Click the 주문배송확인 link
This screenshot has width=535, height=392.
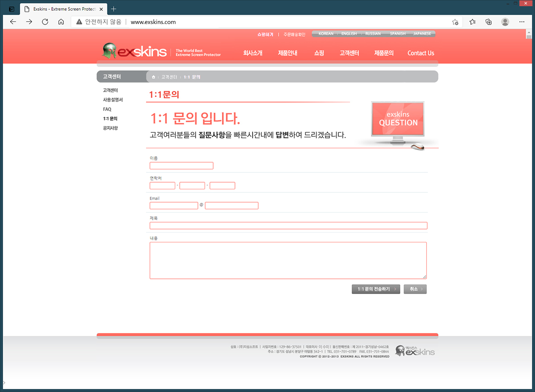(x=294, y=34)
